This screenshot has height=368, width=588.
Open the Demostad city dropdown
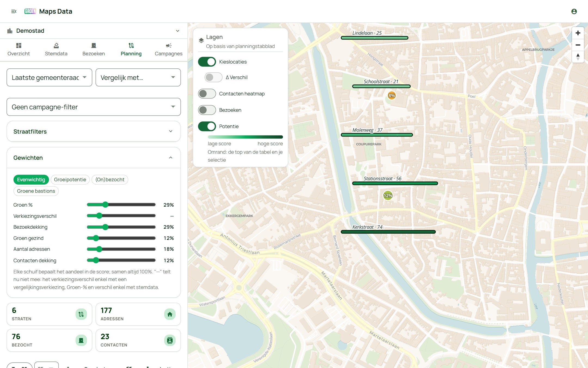point(94,31)
